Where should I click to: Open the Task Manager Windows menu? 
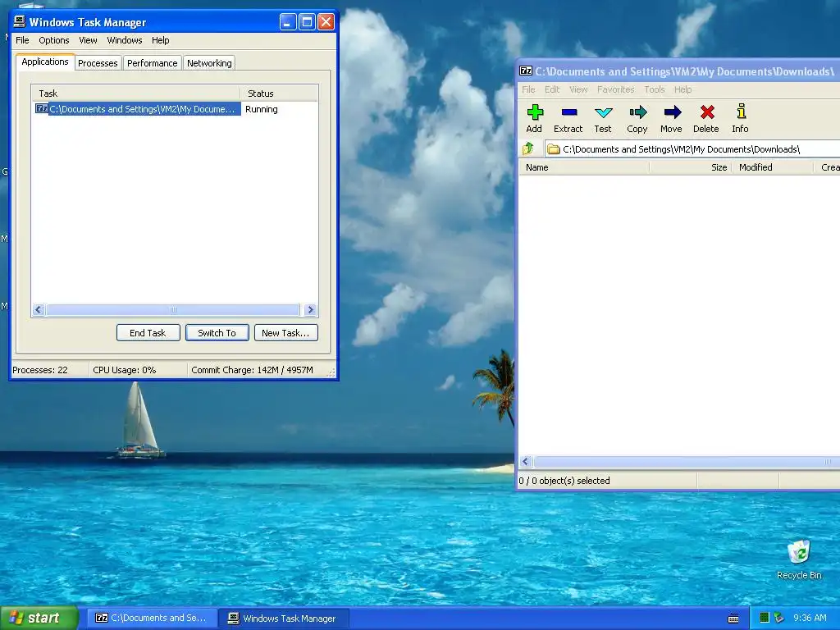[125, 40]
